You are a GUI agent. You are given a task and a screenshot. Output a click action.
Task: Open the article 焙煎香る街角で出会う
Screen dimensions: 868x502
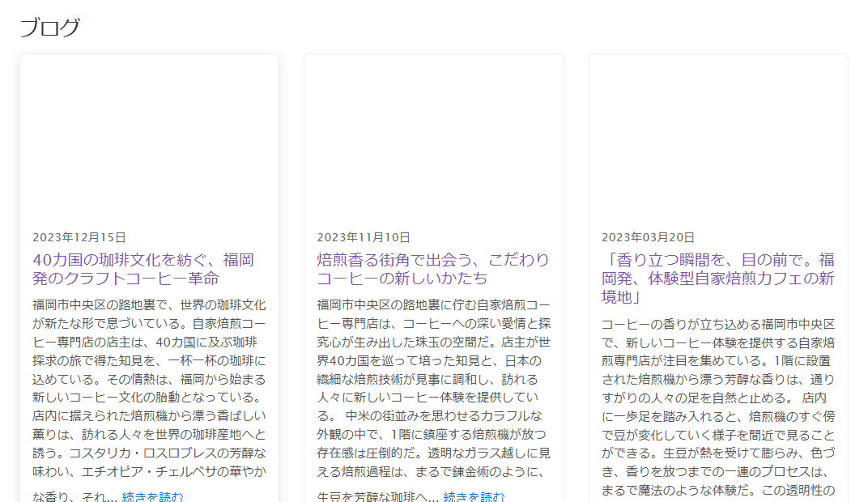pos(433,269)
